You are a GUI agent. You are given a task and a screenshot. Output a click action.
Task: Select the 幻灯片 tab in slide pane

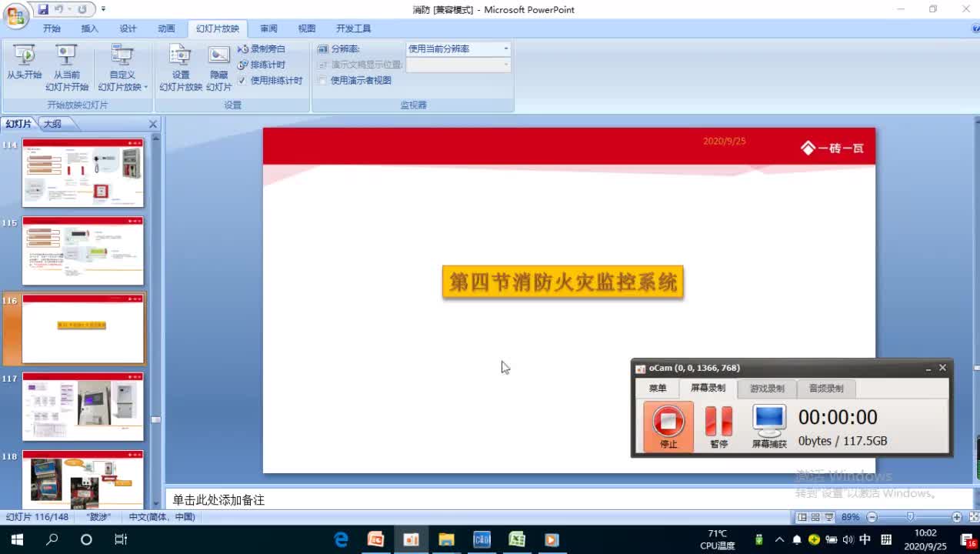click(18, 124)
